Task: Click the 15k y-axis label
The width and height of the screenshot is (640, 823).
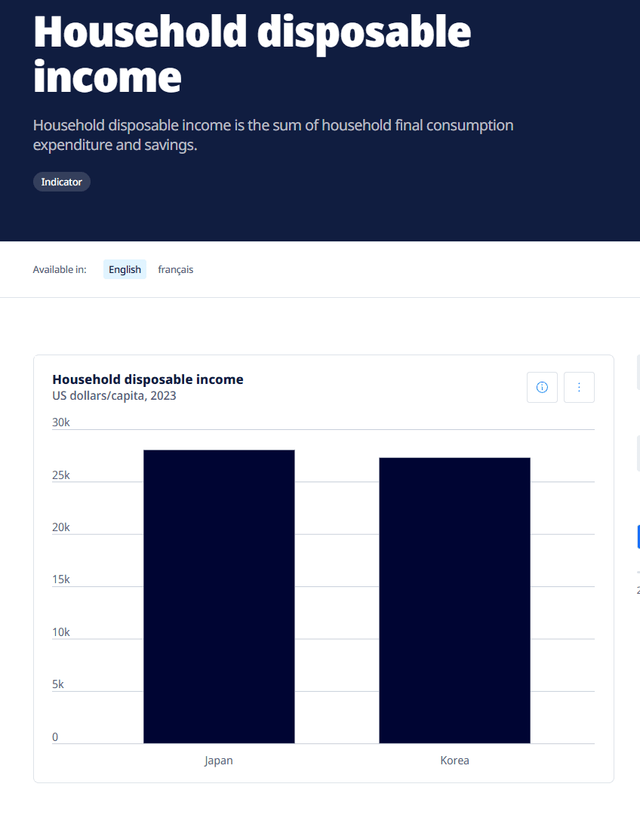Action: [x=61, y=580]
